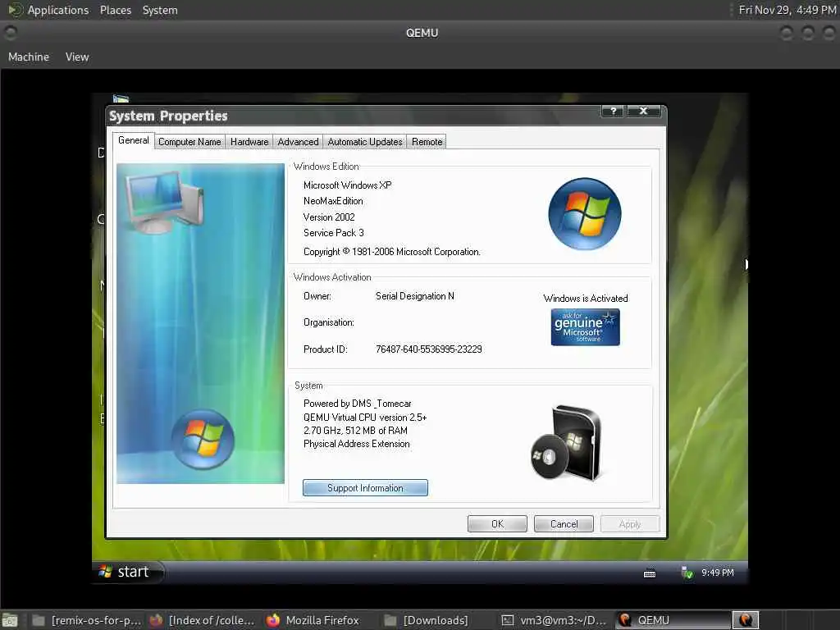This screenshot has height=630, width=840.
Task: Click the Product ID value 76487-640-5536995-23229
Action: (x=428, y=349)
